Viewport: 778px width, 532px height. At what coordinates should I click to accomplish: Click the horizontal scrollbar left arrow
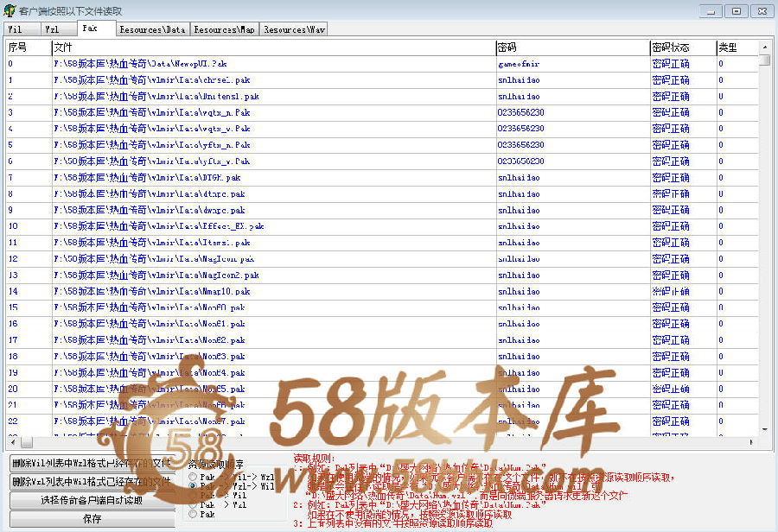click(x=12, y=443)
